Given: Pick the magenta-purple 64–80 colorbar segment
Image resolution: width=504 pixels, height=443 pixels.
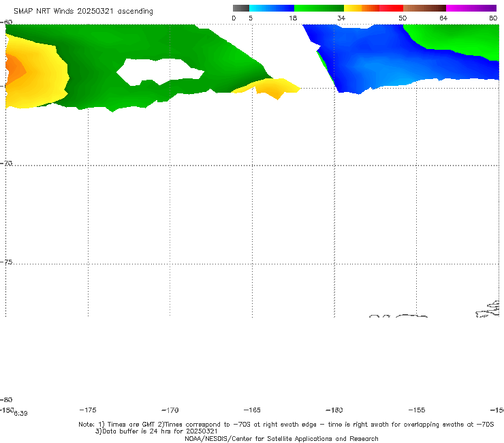Looking at the screenshot, I should pyautogui.click(x=471, y=8).
